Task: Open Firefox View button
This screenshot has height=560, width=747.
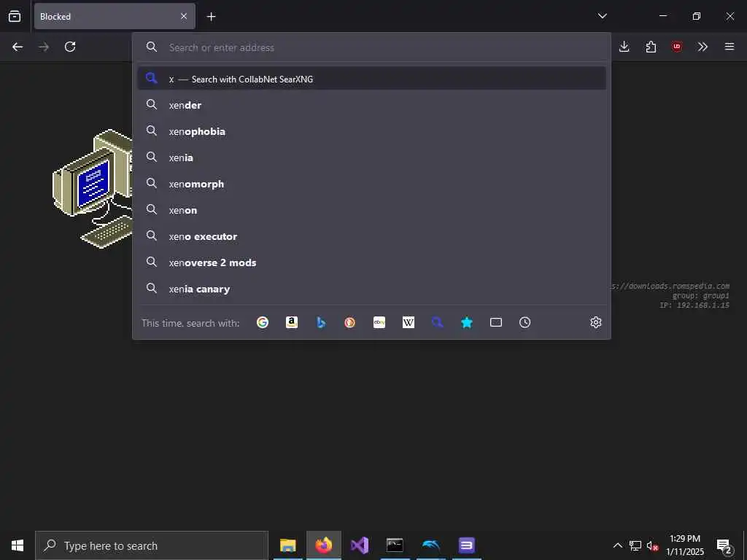Action: pyautogui.click(x=15, y=16)
